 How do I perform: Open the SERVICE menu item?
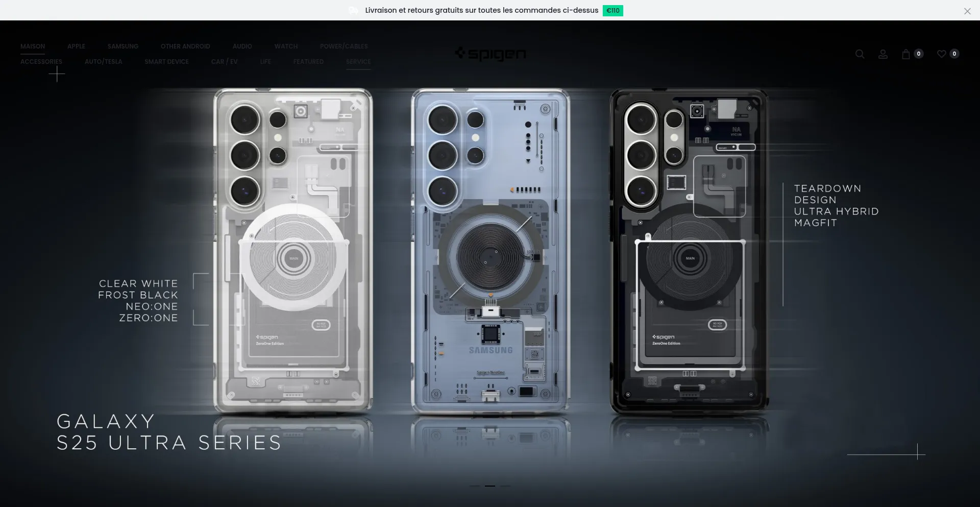pyautogui.click(x=358, y=61)
